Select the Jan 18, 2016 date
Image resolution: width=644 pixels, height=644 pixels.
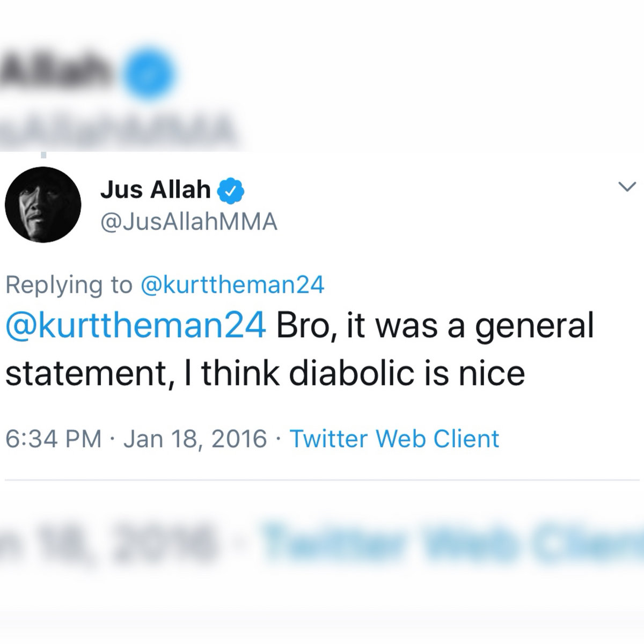pyautogui.click(x=195, y=438)
